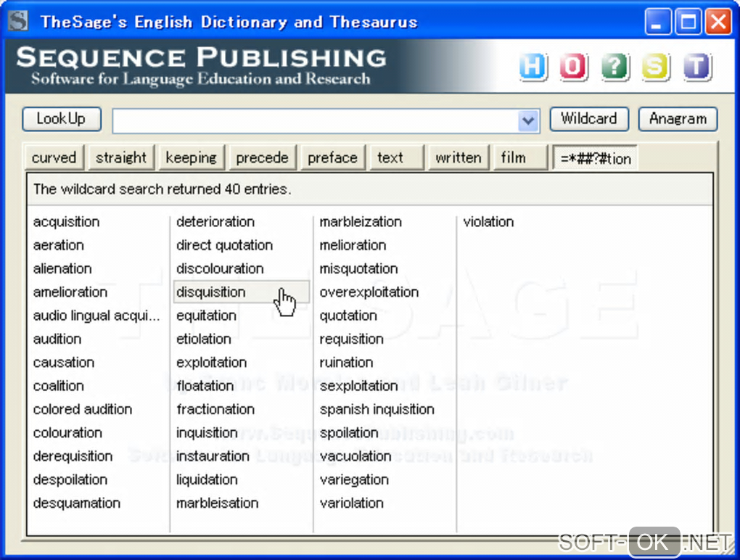Select the entry aeration

click(59, 245)
